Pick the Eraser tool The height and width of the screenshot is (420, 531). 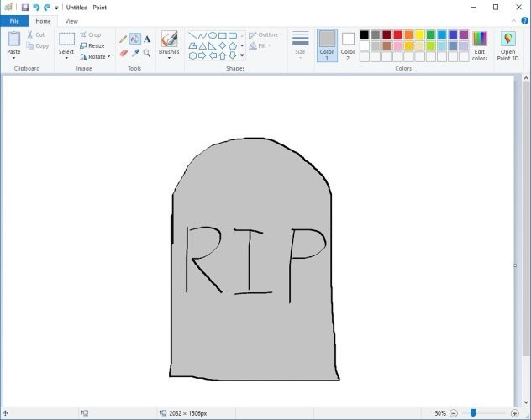[x=124, y=52]
